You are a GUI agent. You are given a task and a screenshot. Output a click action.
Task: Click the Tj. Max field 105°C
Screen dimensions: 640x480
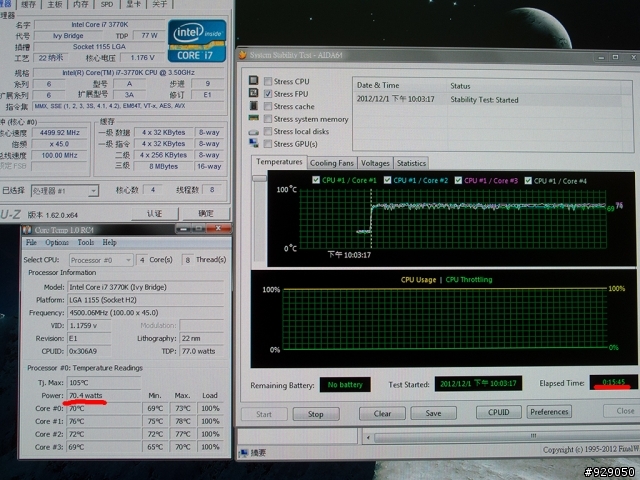[104, 382]
